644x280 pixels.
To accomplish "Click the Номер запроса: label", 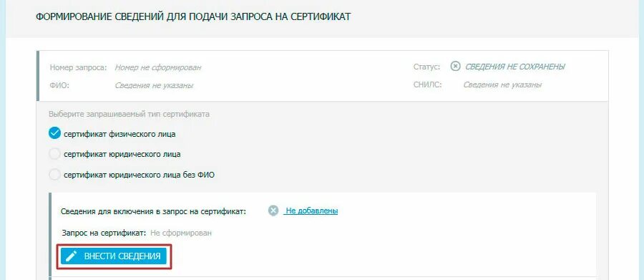I will click(x=78, y=67).
